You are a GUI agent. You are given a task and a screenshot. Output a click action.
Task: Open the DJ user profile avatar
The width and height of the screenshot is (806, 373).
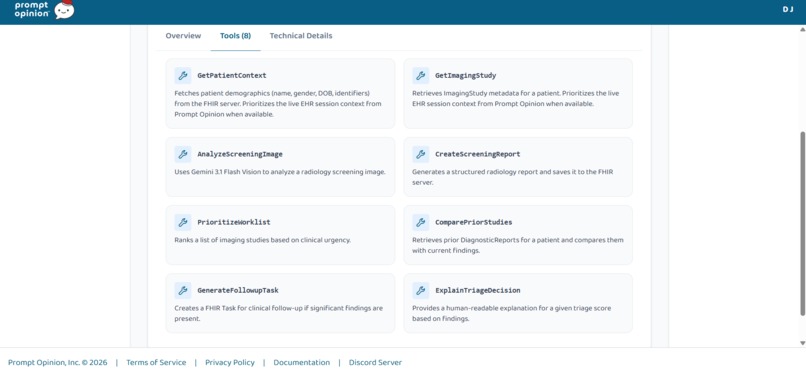787,9
